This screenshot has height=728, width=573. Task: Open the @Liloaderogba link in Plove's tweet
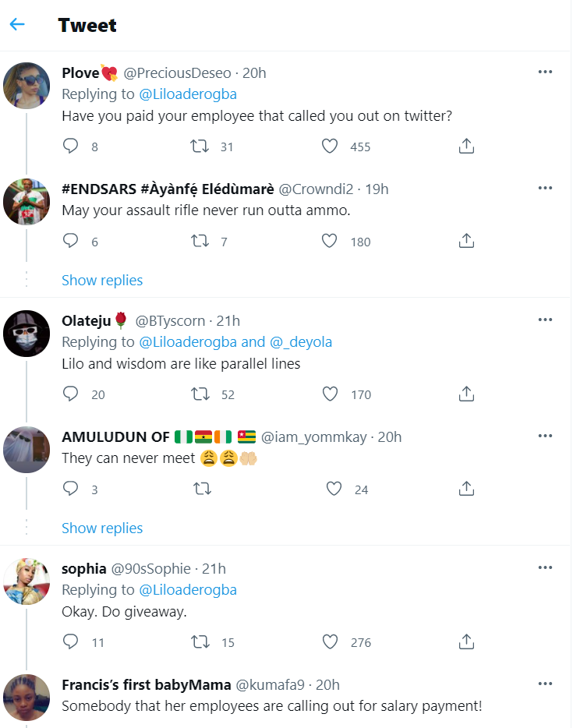[x=187, y=94]
